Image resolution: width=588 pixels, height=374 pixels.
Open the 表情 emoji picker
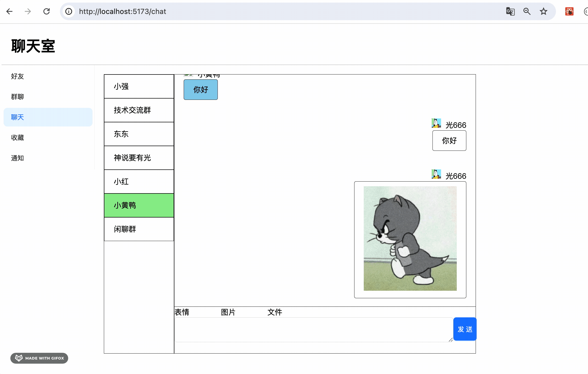[x=182, y=312]
